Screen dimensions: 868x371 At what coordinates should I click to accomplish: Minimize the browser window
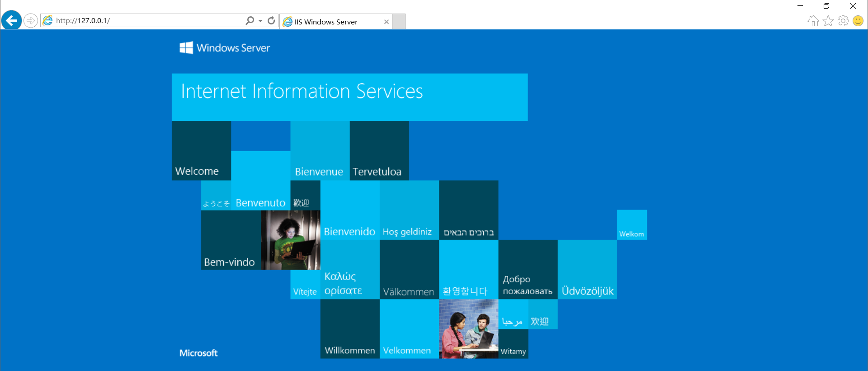[x=800, y=6]
